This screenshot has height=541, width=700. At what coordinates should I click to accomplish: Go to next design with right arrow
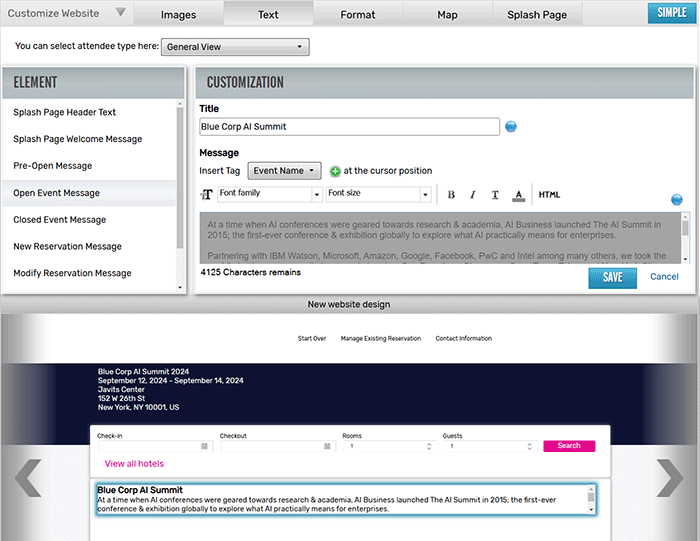(670, 478)
